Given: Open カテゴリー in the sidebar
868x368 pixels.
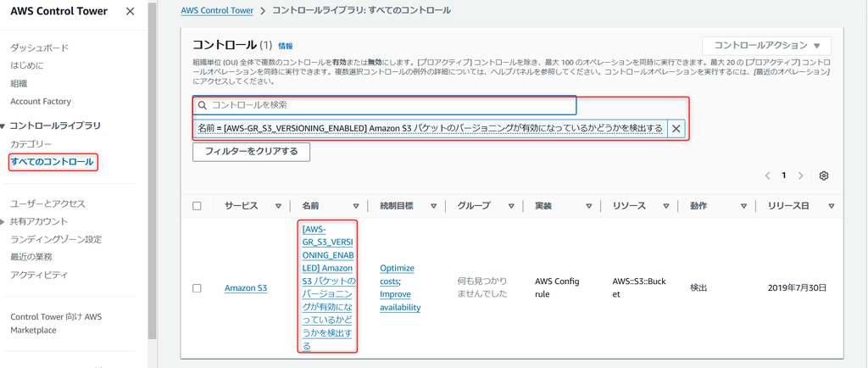Looking at the screenshot, I should (31, 144).
